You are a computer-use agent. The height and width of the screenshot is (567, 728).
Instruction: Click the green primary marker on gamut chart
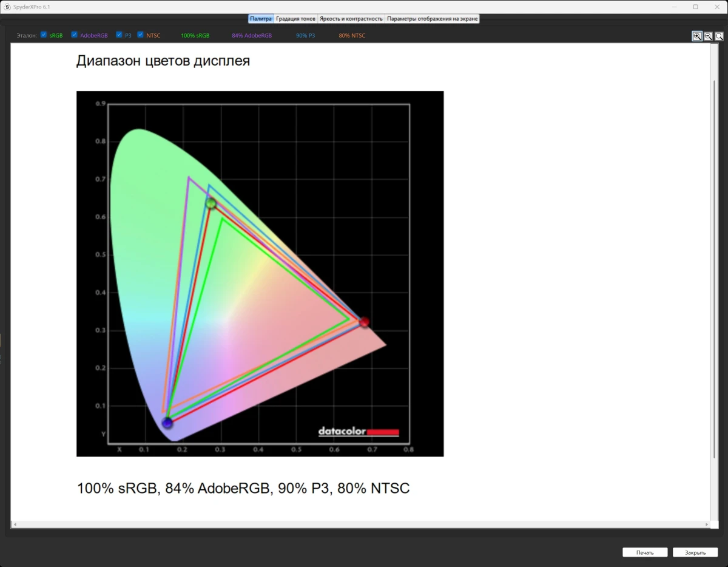(x=211, y=203)
